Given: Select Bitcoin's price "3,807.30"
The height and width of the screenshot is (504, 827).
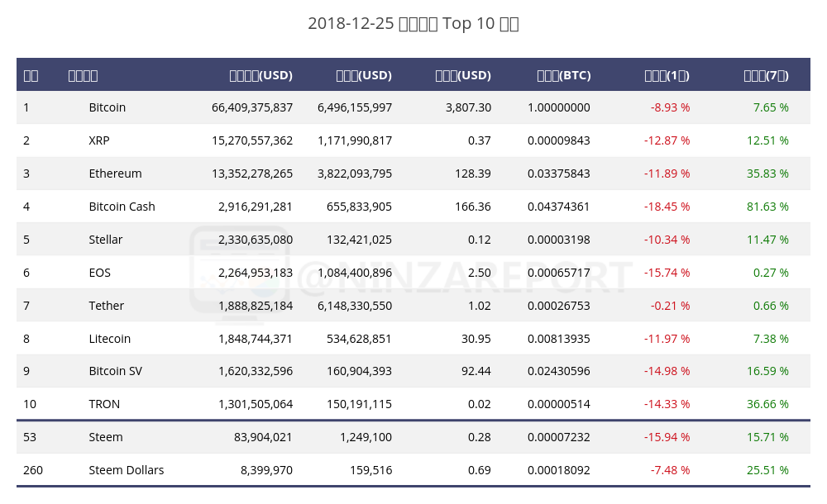Looking at the screenshot, I should click(x=468, y=107).
